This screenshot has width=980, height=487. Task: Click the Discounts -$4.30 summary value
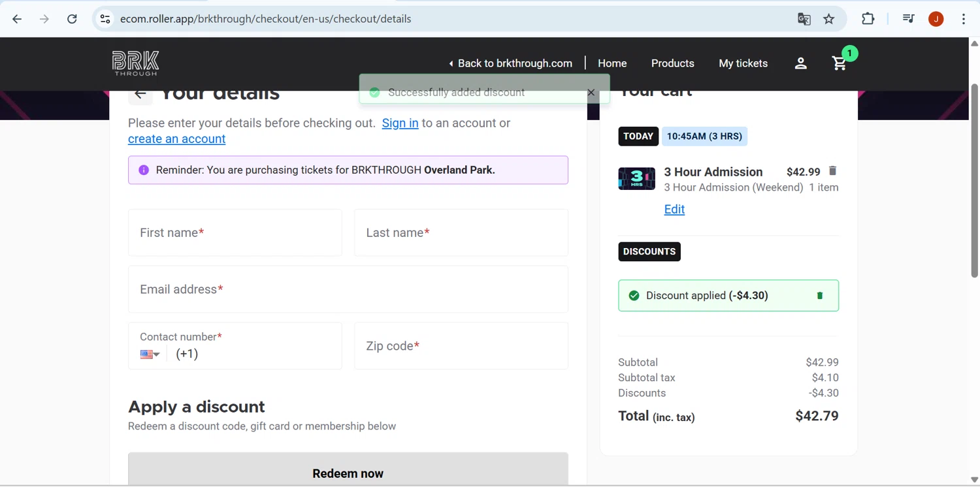(824, 393)
